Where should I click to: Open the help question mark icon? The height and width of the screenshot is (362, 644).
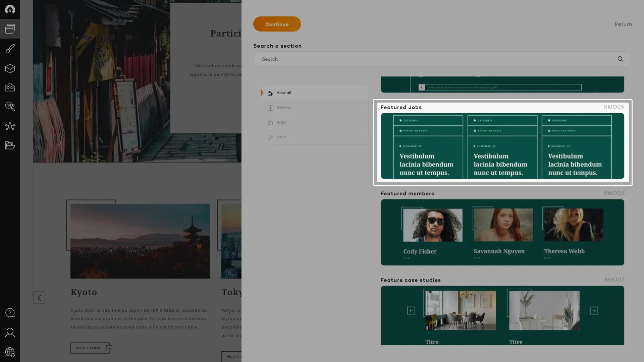[10, 313]
